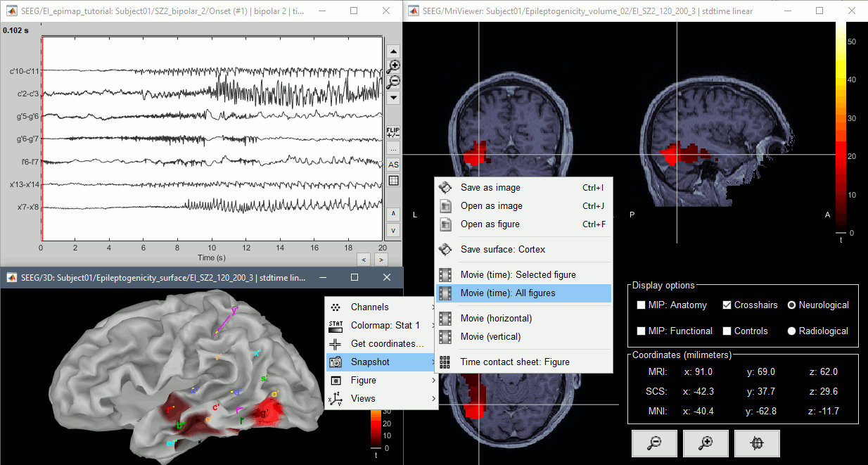This screenshot has width=868, height=465.
Task: Zoom out in the MRI viewer
Action: 654,443
